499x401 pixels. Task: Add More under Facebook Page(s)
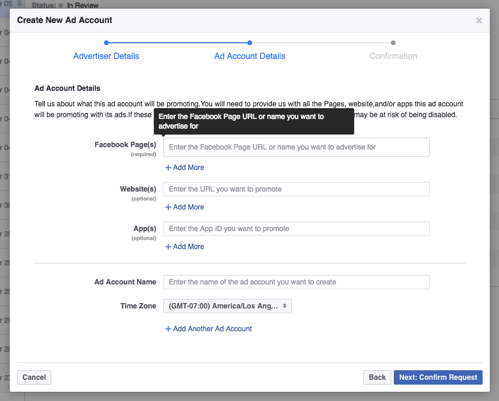[185, 167]
